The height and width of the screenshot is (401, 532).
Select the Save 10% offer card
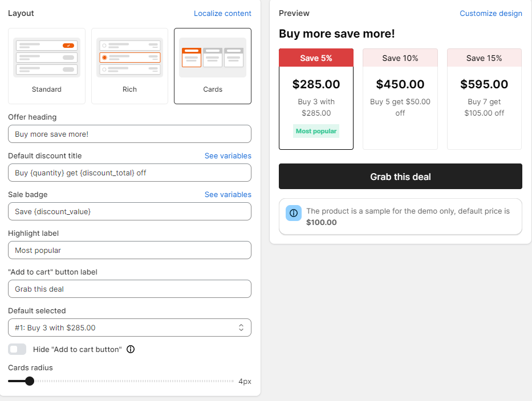point(400,99)
